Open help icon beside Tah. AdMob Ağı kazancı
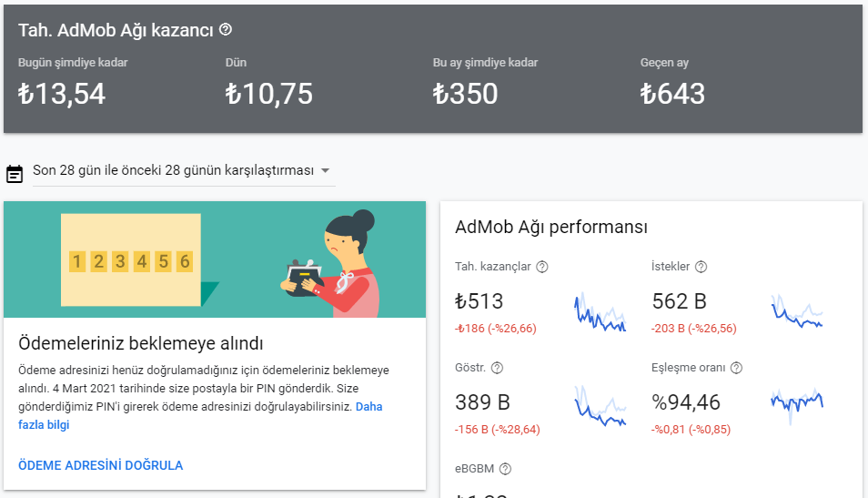The height and width of the screenshot is (498, 868). coord(226,29)
